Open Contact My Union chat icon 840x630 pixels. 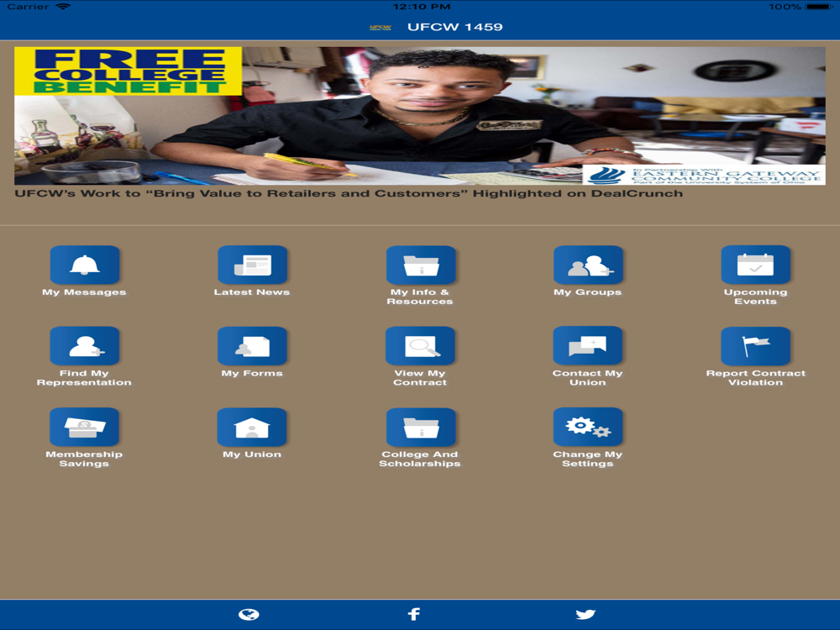pyautogui.click(x=588, y=345)
